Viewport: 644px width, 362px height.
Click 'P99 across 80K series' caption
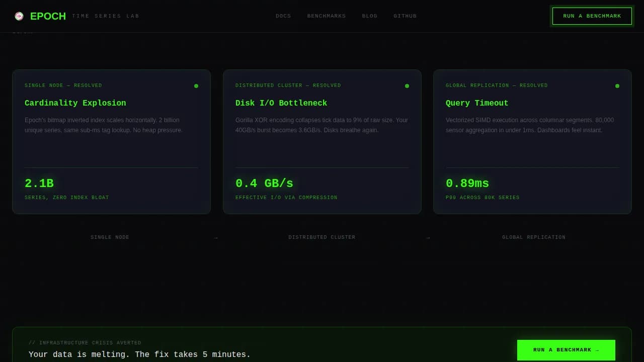click(482, 198)
